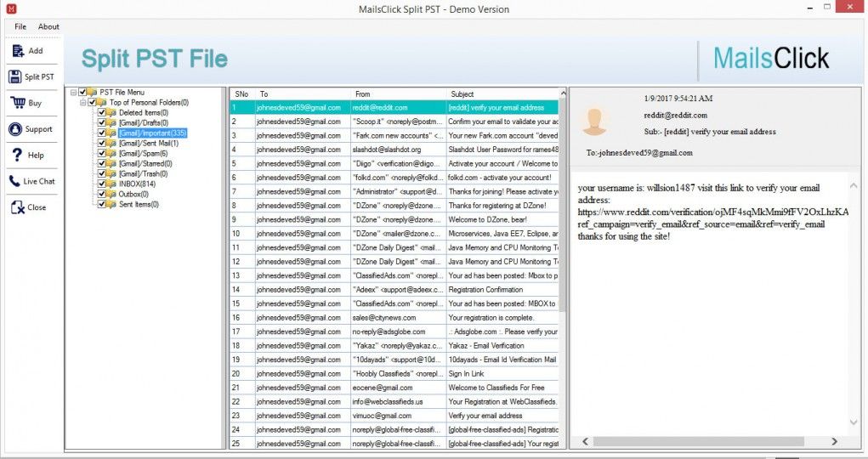Click the email list vertical scrollbar thumb
This screenshot has height=459, width=868.
(563, 206)
